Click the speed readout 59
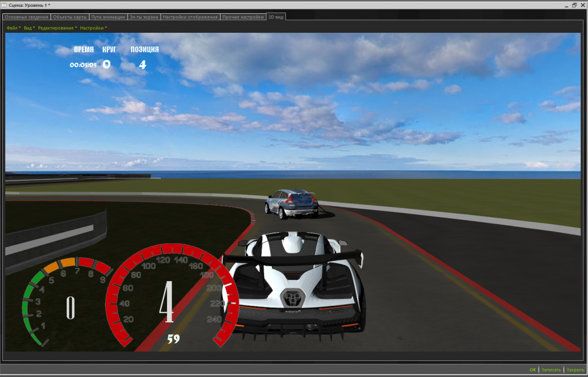 point(173,339)
